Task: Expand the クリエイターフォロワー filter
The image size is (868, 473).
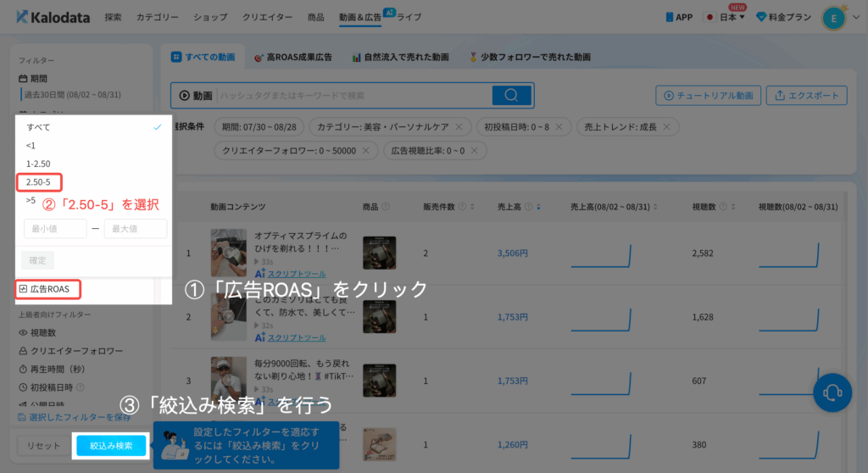Action: 71,351
